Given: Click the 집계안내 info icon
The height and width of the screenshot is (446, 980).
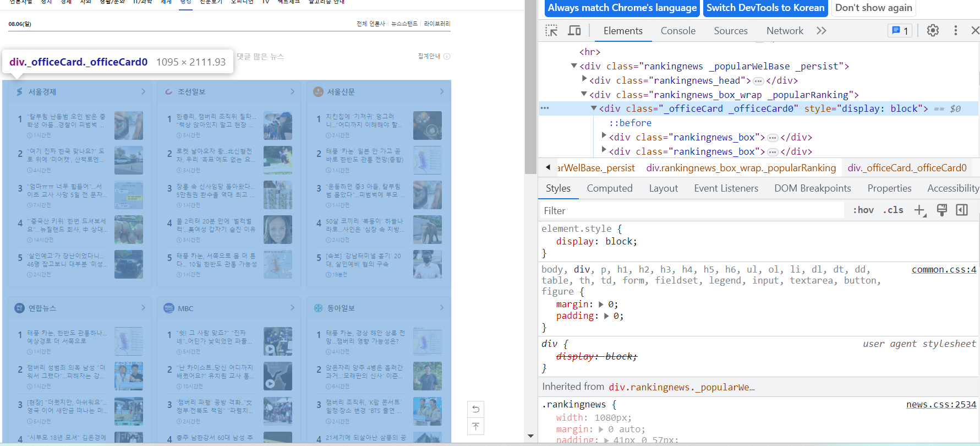Looking at the screenshot, I should 447,56.
